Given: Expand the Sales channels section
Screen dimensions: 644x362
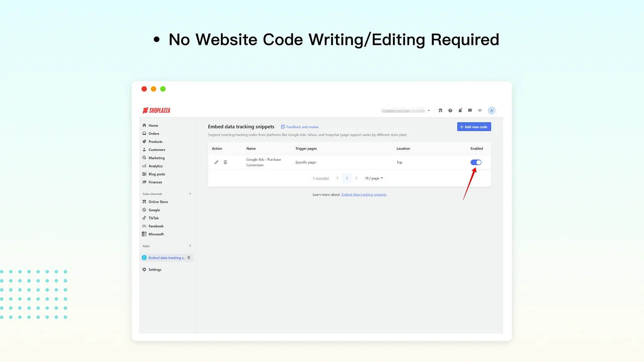Looking at the screenshot, I should 190,194.
